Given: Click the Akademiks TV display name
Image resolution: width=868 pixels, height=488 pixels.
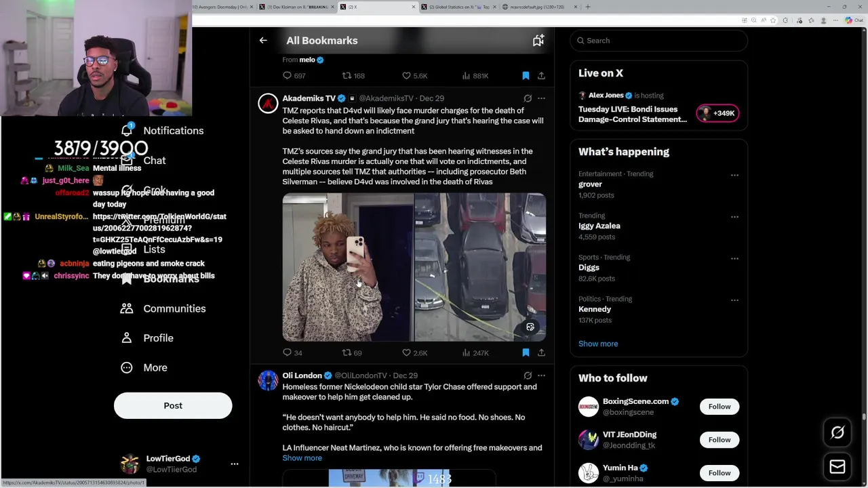Looking at the screenshot, I should [309, 98].
